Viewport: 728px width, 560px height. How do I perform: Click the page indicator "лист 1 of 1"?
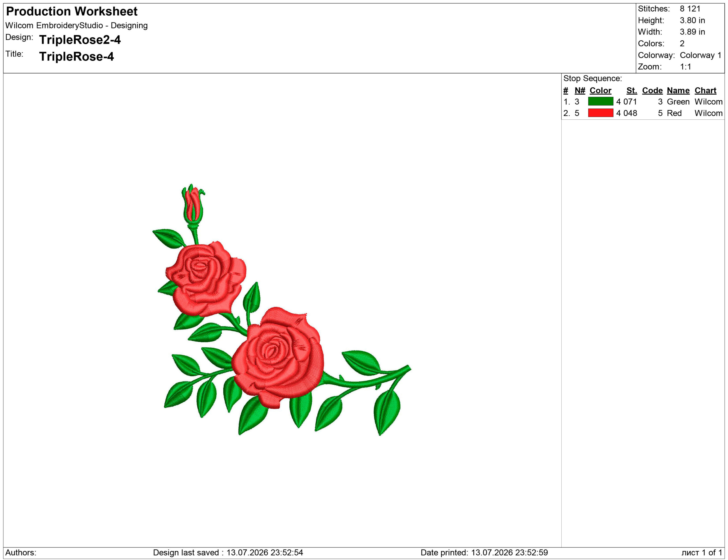tap(702, 552)
